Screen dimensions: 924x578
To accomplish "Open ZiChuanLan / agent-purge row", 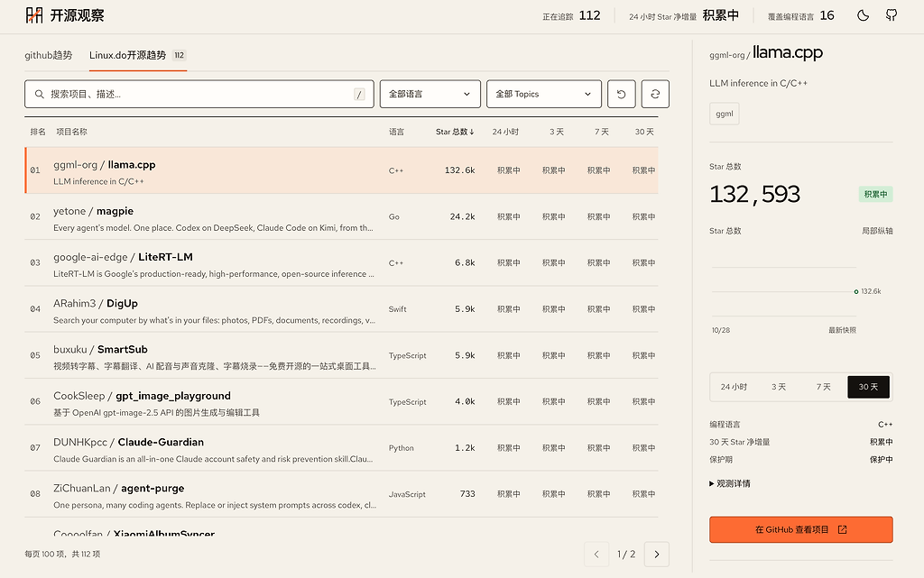I will 341,494.
